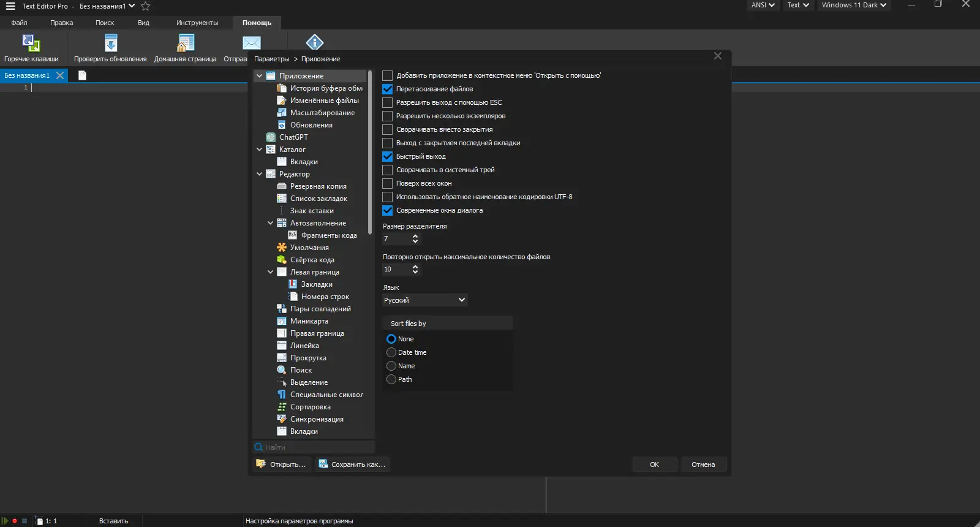Select the Path sort radio button
The image size is (980, 527).
click(x=391, y=379)
